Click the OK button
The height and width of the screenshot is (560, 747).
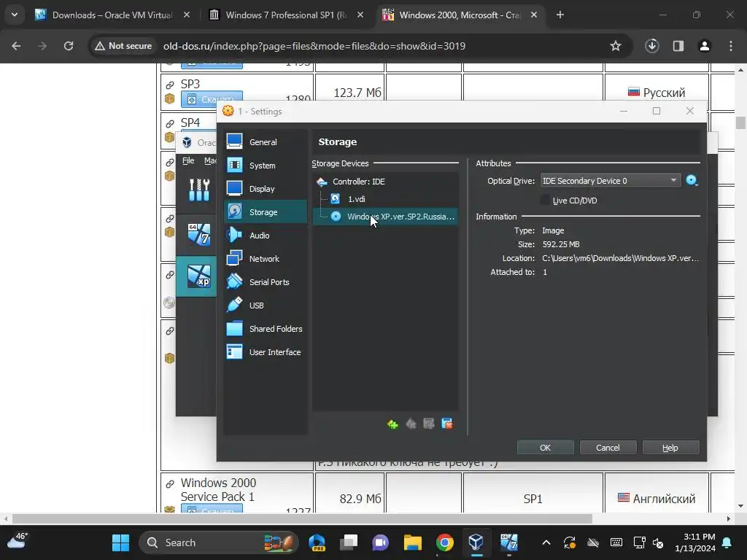(x=545, y=448)
